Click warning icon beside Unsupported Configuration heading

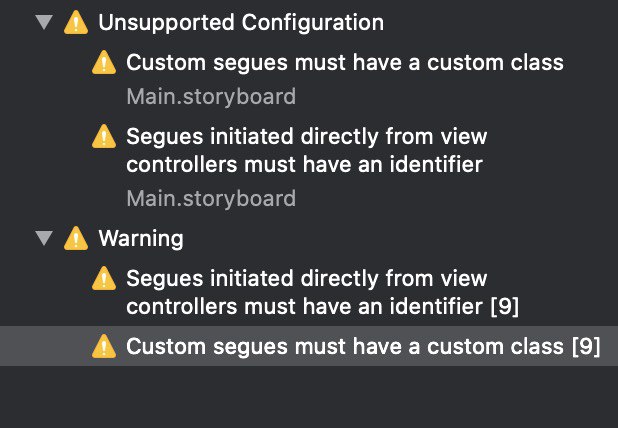(x=76, y=22)
